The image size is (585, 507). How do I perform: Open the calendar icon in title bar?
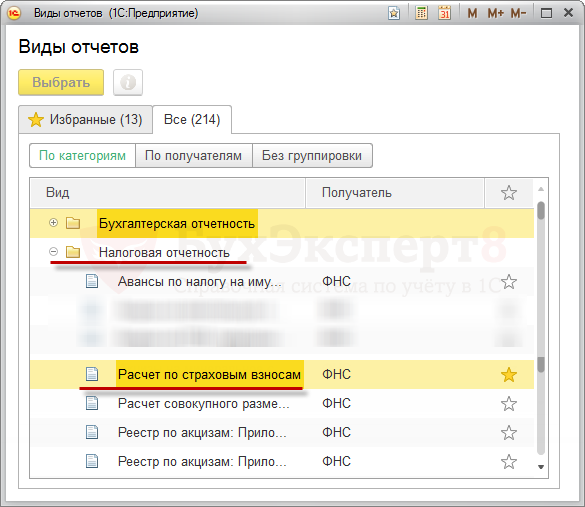tap(444, 13)
